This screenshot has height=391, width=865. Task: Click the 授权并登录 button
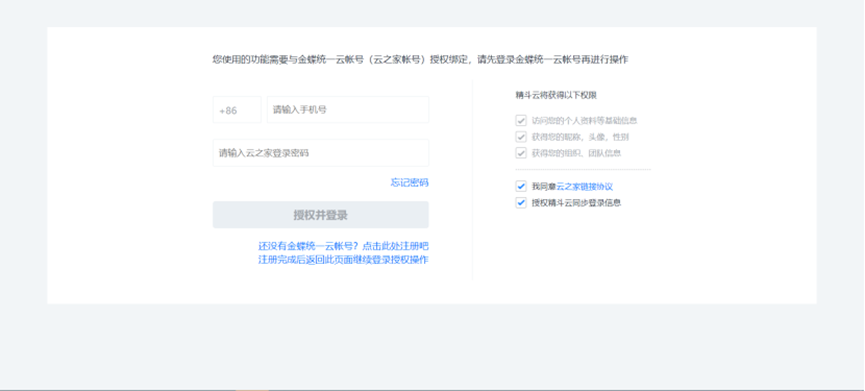coord(321,215)
